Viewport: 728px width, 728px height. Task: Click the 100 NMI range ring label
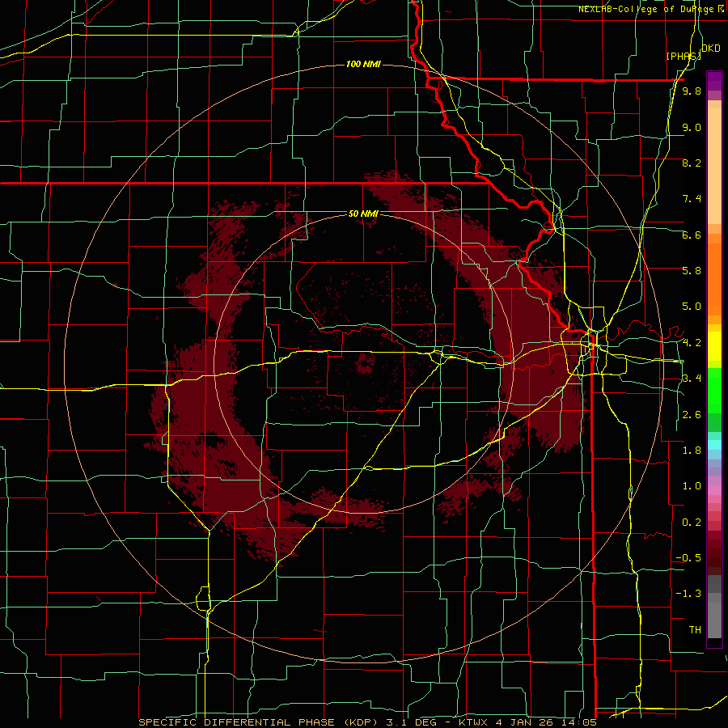point(363,64)
